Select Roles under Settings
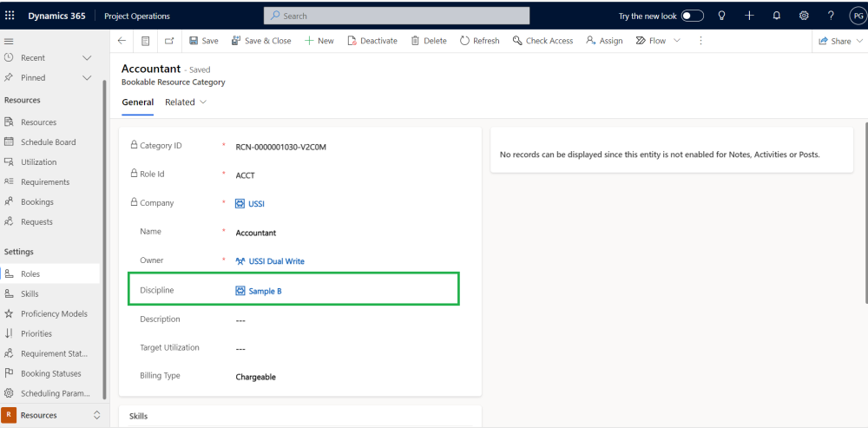 point(49,273)
